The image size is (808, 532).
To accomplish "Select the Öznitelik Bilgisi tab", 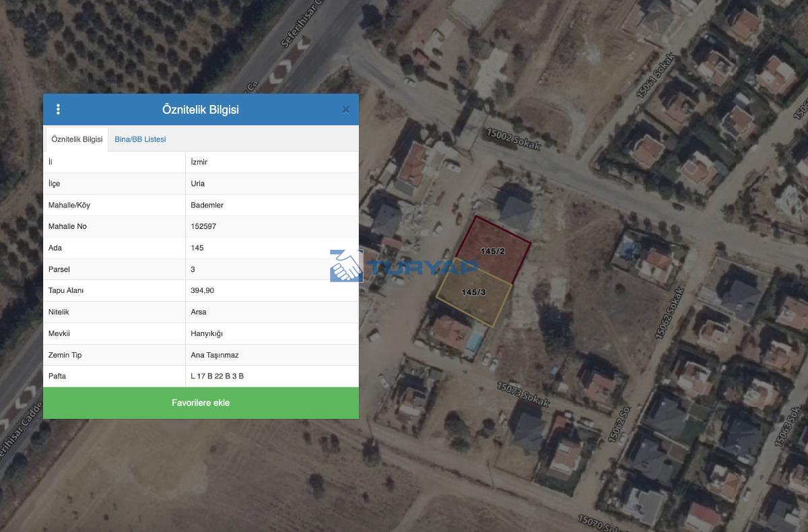I will pos(77,139).
